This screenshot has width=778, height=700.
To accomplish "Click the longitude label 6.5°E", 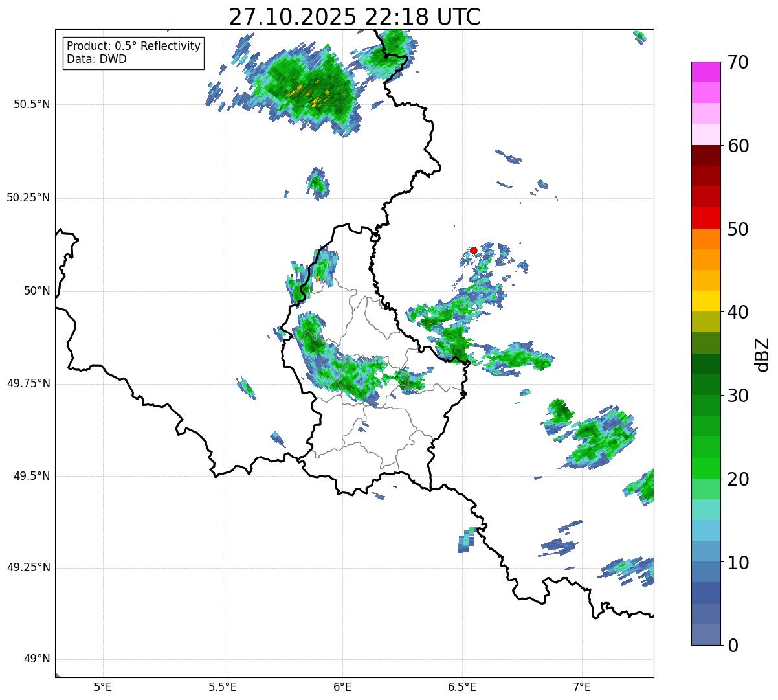I will [462, 687].
